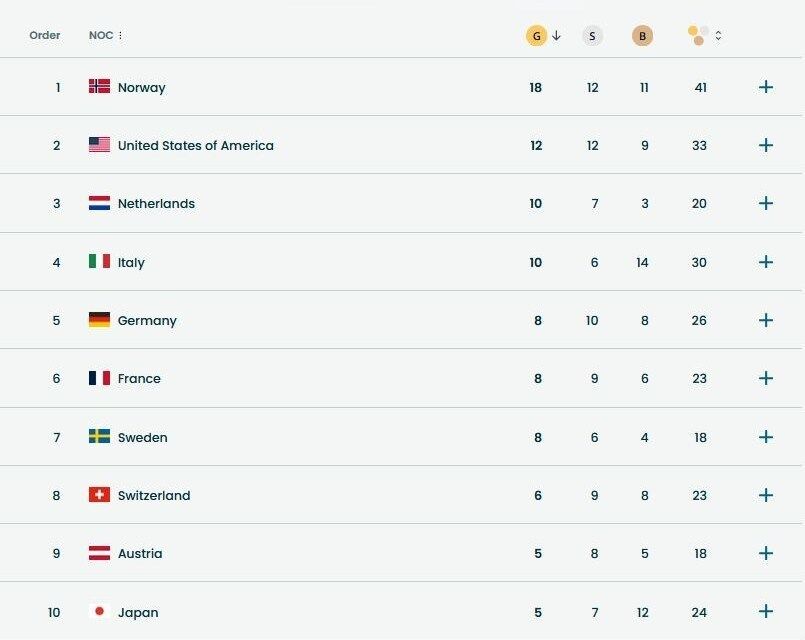This screenshot has width=805, height=640.
Task: Click the NOC column header label
Action: pos(100,36)
